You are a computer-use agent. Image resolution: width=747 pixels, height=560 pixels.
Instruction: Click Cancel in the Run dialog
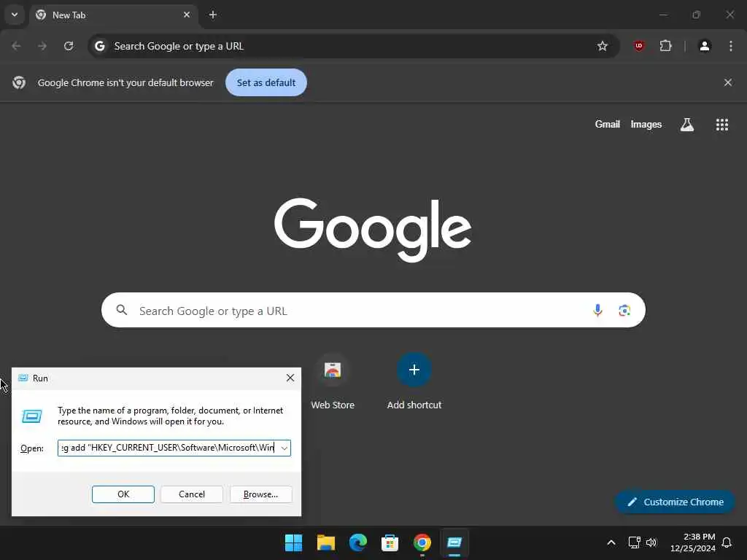pos(192,494)
